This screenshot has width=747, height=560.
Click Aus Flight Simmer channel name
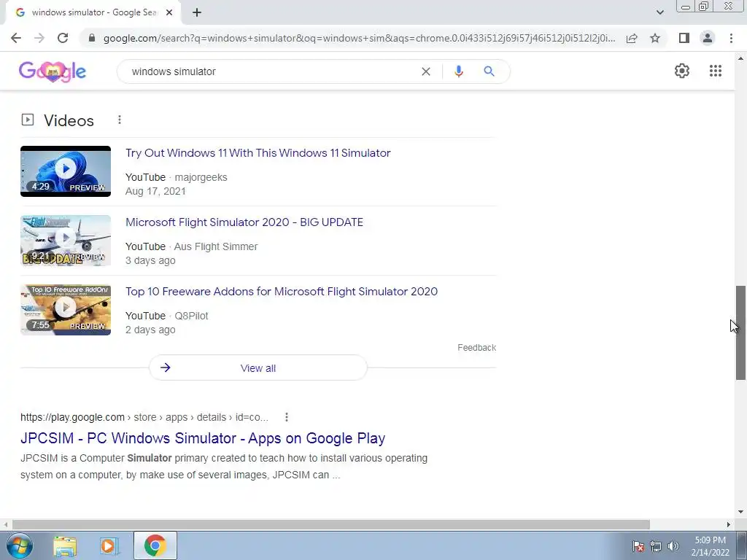216,246
